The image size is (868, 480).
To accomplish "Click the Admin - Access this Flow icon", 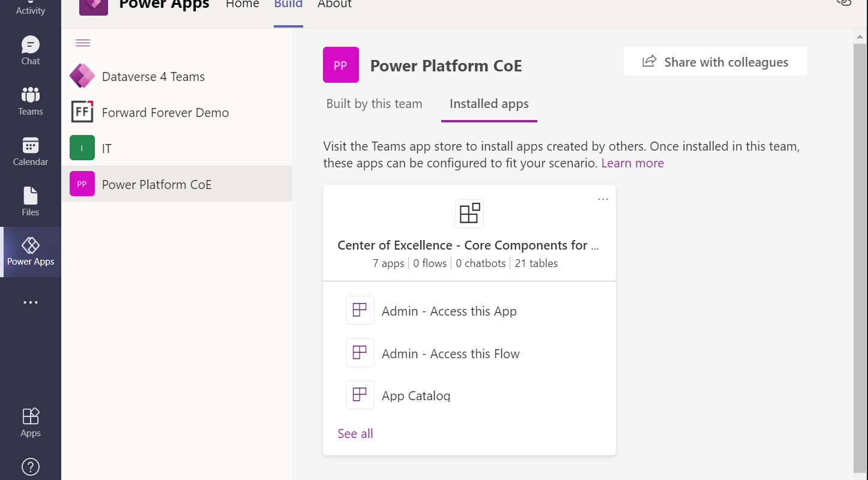I will tap(360, 353).
